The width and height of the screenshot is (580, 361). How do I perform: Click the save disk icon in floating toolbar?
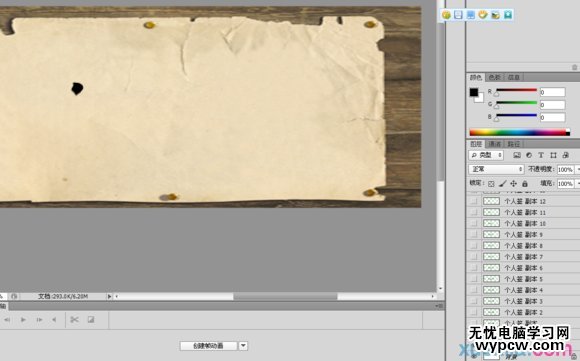(458, 15)
